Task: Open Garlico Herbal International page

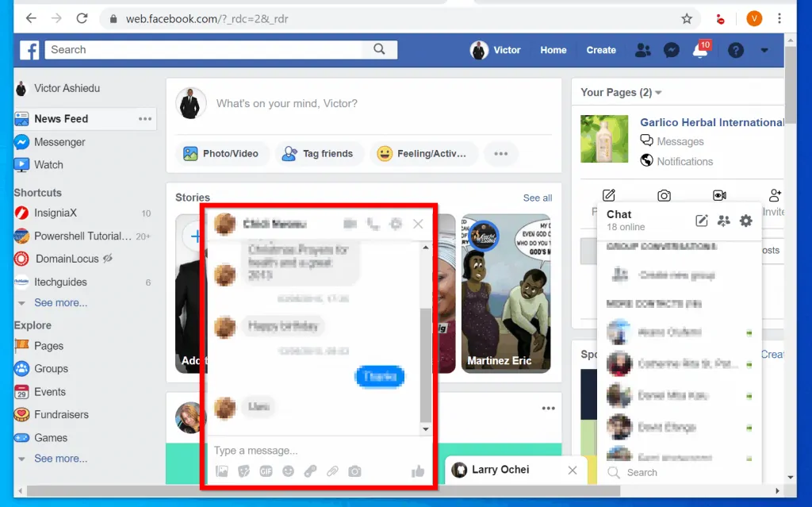Action: pyautogui.click(x=712, y=122)
